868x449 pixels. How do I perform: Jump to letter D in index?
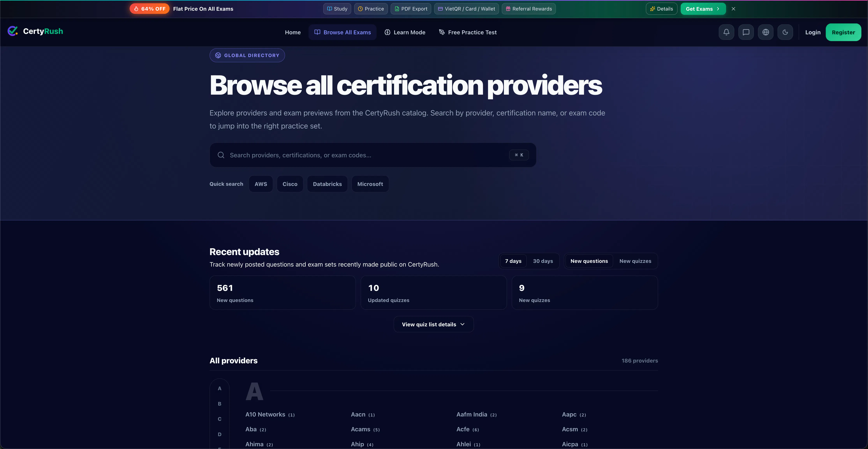[220, 435]
